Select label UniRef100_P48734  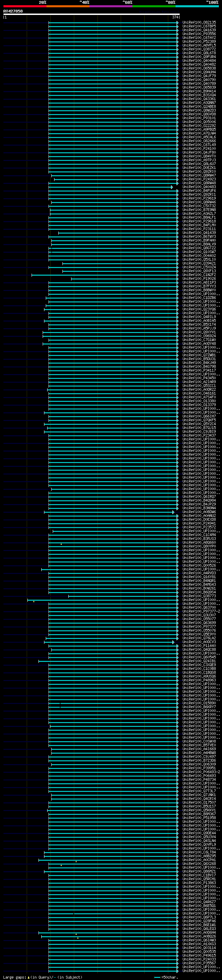coord(199,779)
